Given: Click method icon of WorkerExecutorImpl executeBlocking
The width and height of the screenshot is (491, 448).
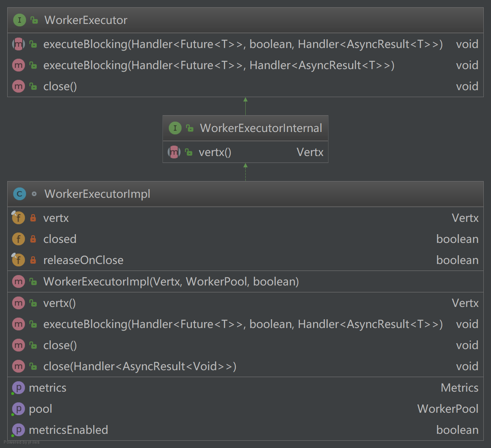Looking at the screenshot, I should tap(19, 324).
